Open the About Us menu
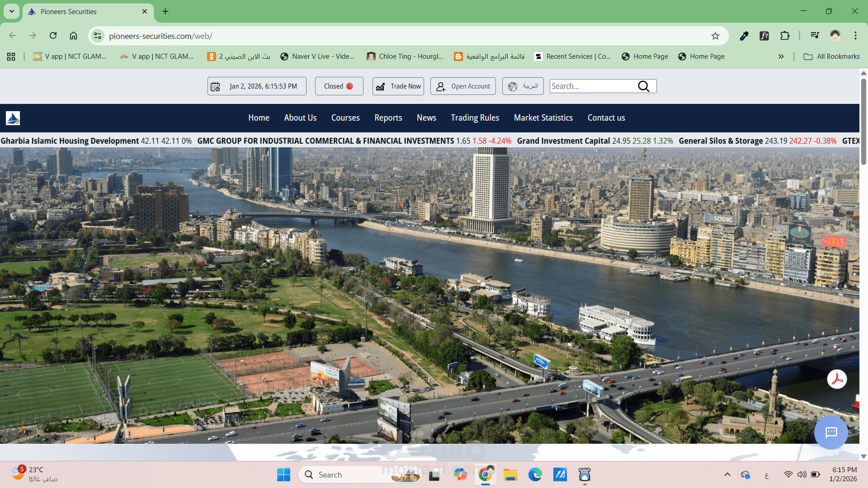Screen dimensions: 868x488 [x=300, y=118]
